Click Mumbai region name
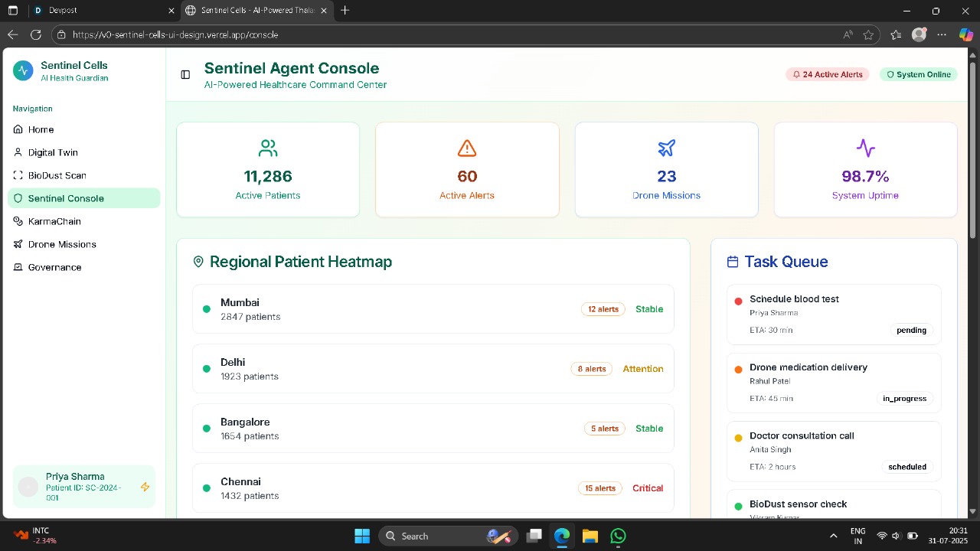Viewport: 980px width, 551px height. pos(240,302)
